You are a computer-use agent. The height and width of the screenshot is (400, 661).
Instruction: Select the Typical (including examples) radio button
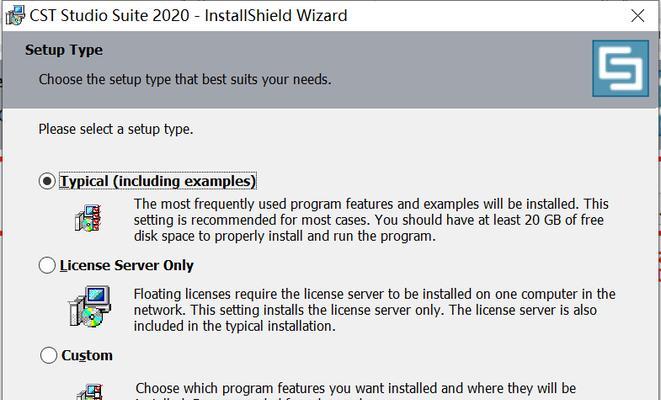click(x=47, y=181)
